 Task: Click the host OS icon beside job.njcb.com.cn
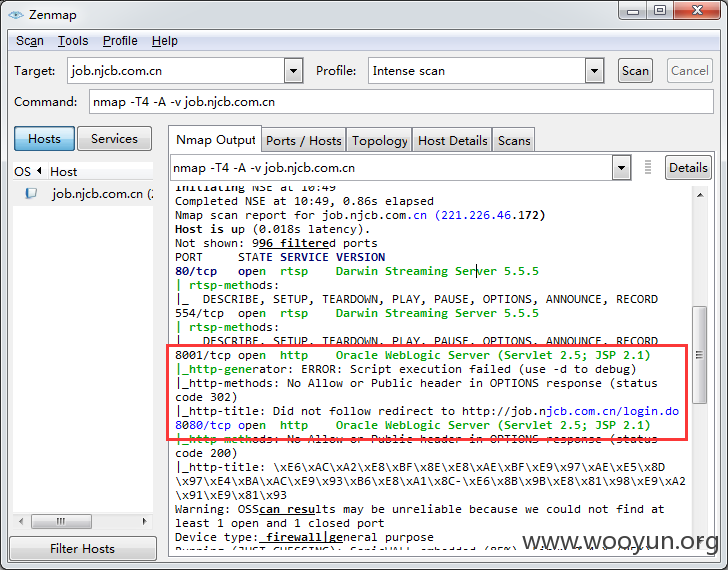coord(31,193)
